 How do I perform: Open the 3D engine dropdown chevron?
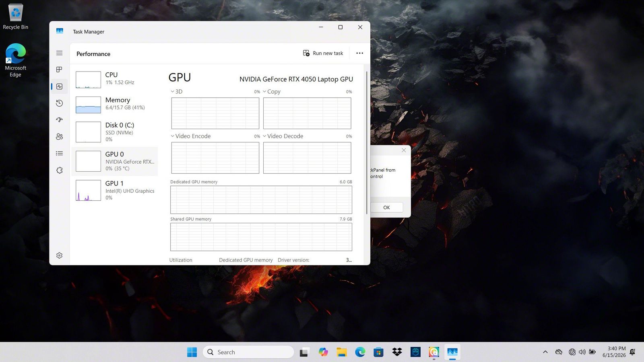click(x=173, y=92)
